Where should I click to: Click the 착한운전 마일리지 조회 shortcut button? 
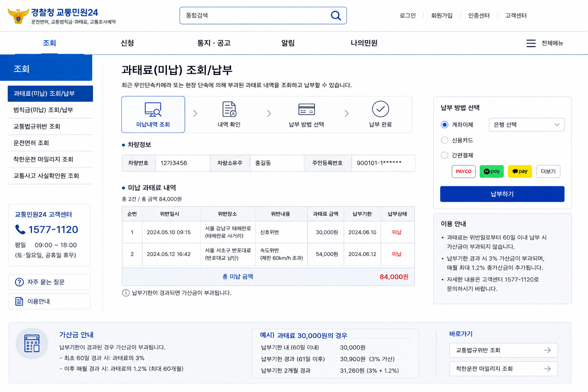[503, 369]
